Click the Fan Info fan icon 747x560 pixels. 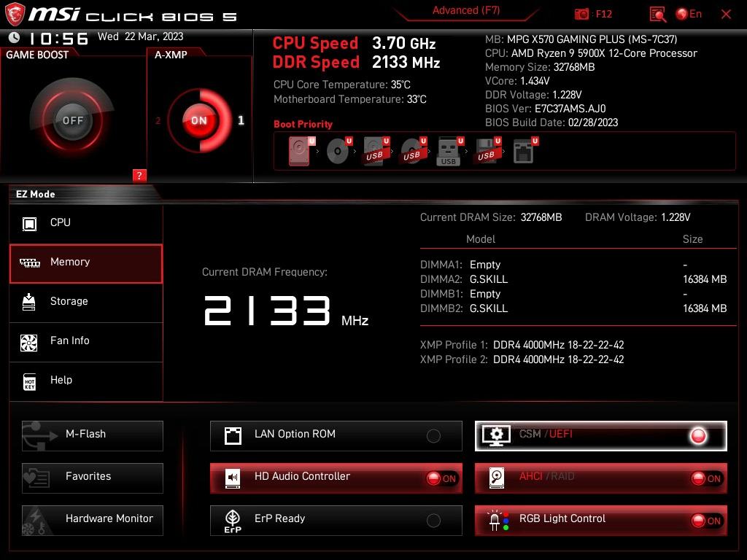pyautogui.click(x=29, y=343)
